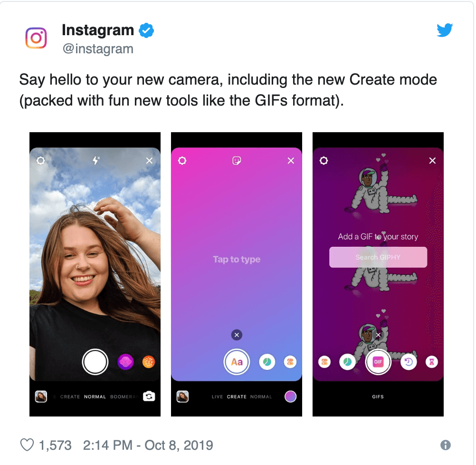The image size is (476, 465).
Task: Click the Twitter bird logo
Action: tap(445, 30)
